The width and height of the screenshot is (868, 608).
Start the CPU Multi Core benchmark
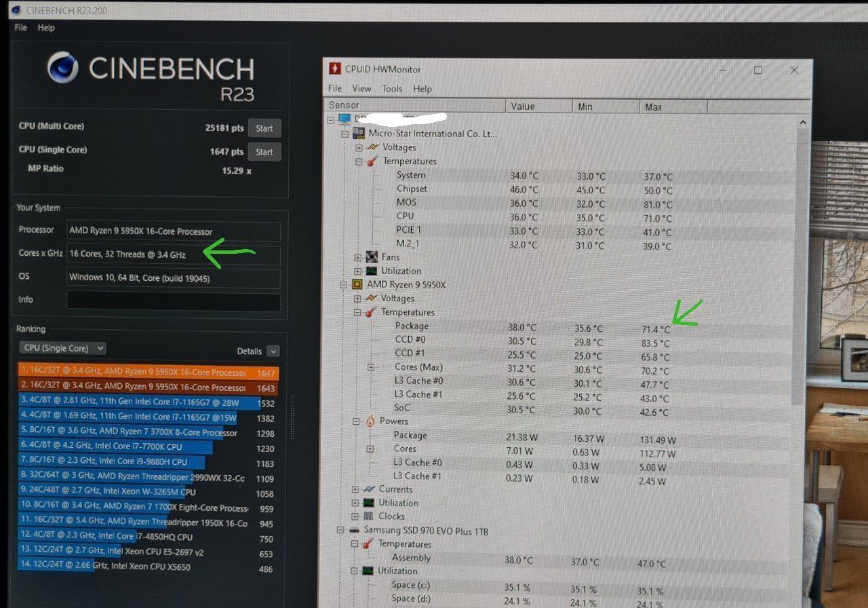pos(264,128)
